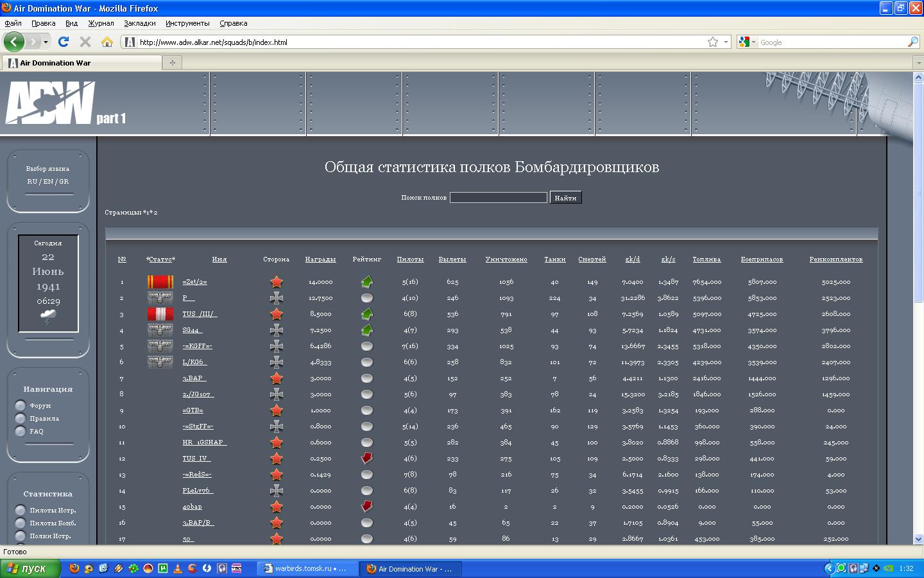Select the Правила navigation radio button
The height and width of the screenshot is (578, 924).
[x=21, y=419]
